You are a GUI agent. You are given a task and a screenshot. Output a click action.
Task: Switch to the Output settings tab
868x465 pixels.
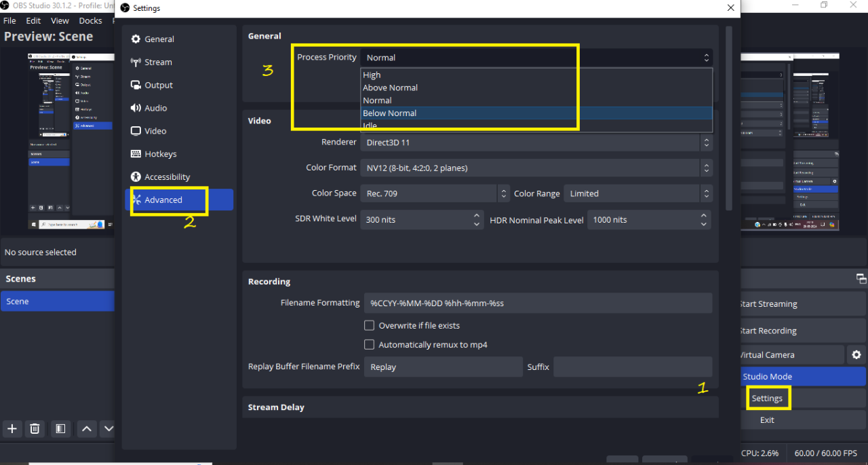pyautogui.click(x=159, y=85)
